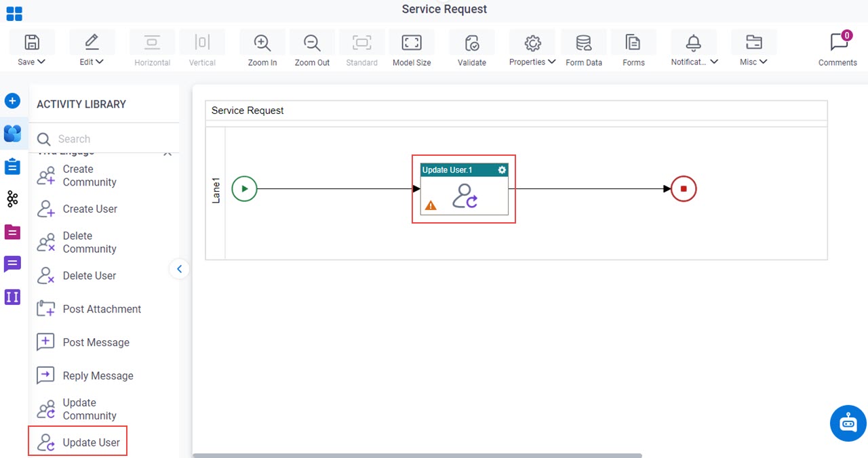868x458 pixels.
Task: Click the blue plus sidebar icon
Action: coord(12,101)
